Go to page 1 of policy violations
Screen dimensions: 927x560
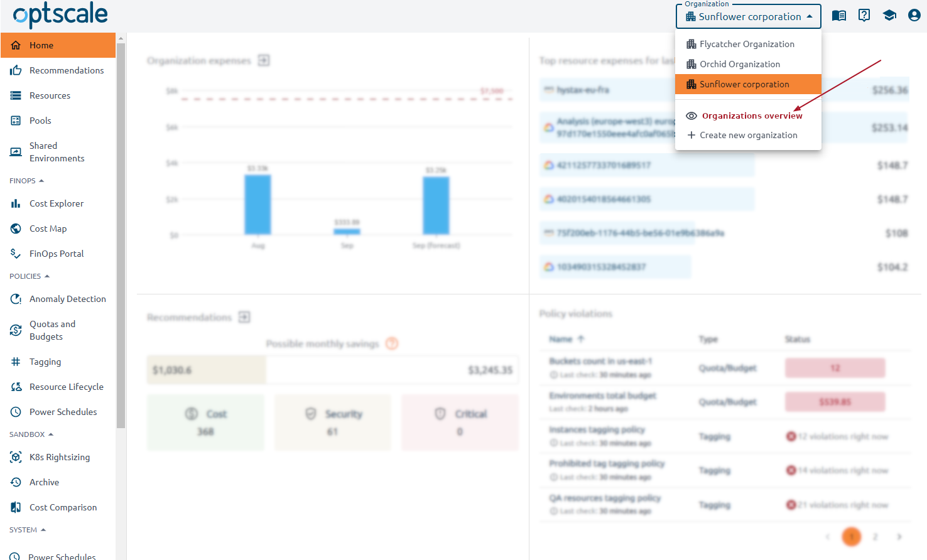click(851, 537)
